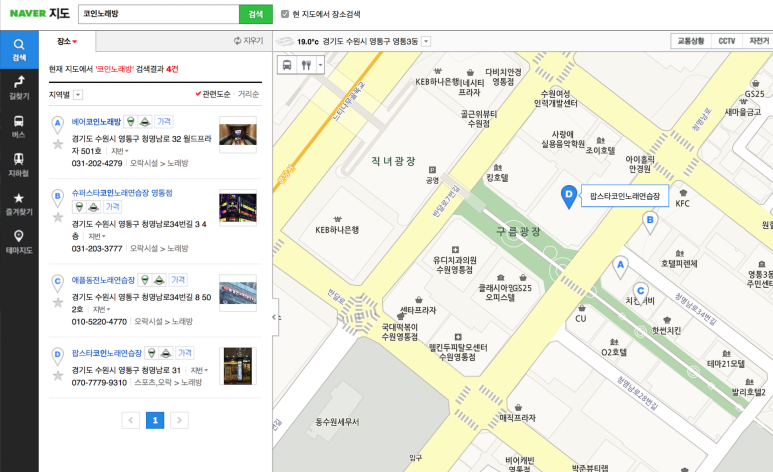Toggle CCTV map layer
Viewport: 773px width, 472px height.
pos(727,41)
